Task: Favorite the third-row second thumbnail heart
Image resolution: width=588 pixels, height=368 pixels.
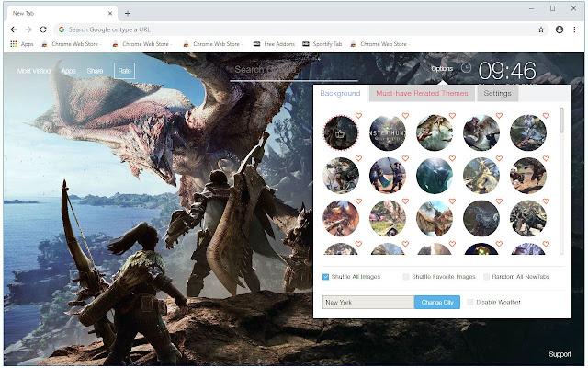Action: (405, 201)
